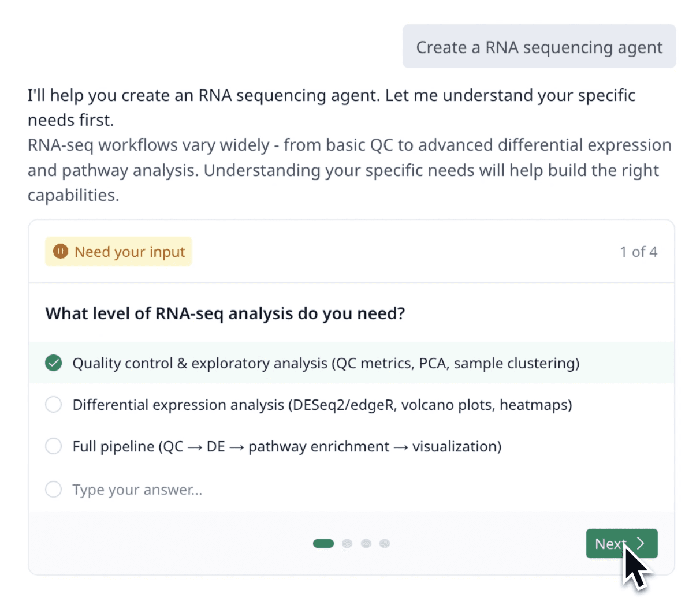Click the pause icon in the input badge
700x605 pixels.
60,252
